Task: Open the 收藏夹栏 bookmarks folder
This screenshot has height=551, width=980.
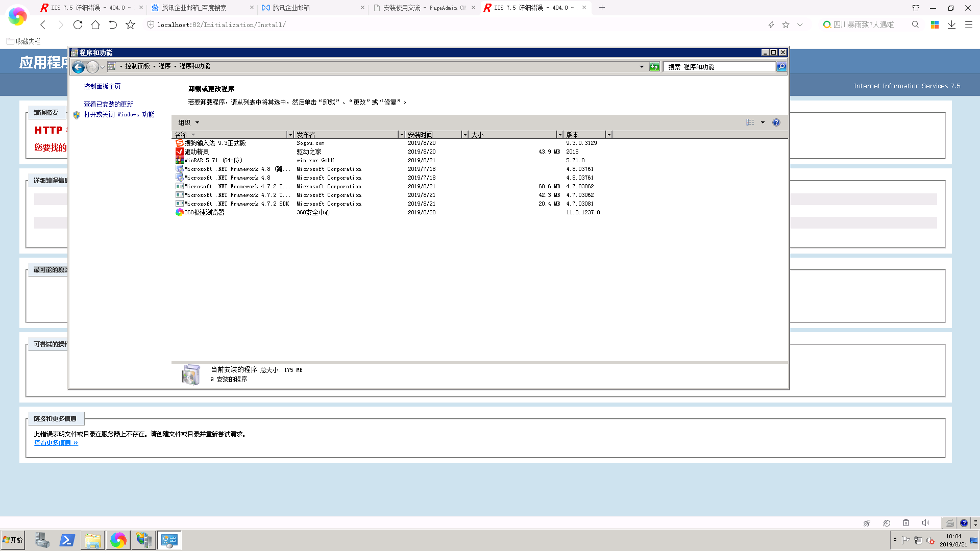Action: click(23, 41)
